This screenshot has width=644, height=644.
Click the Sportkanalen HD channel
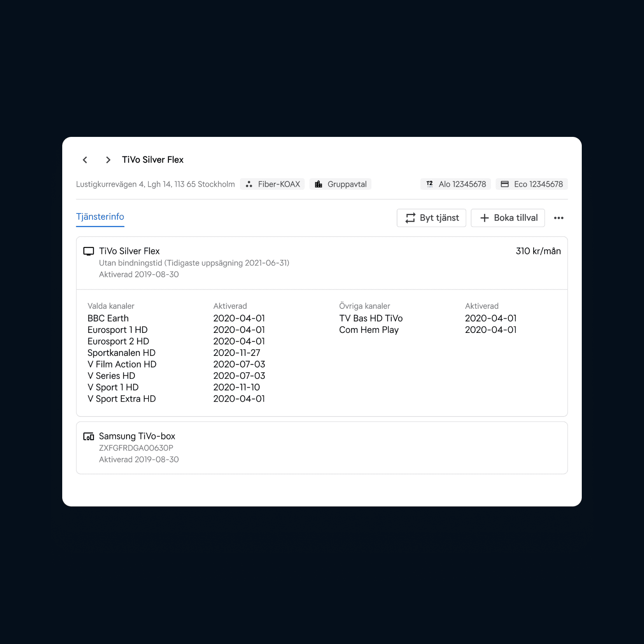tap(121, 353)
